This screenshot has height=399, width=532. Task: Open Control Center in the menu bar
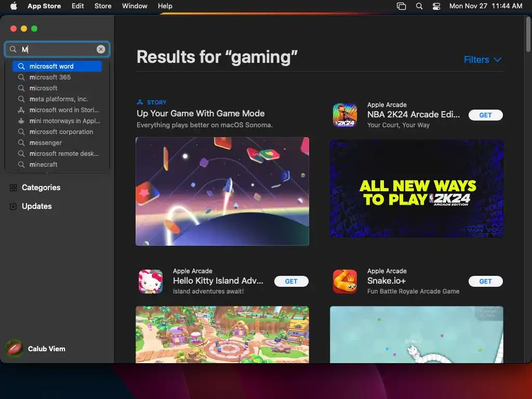pos(436,6)
